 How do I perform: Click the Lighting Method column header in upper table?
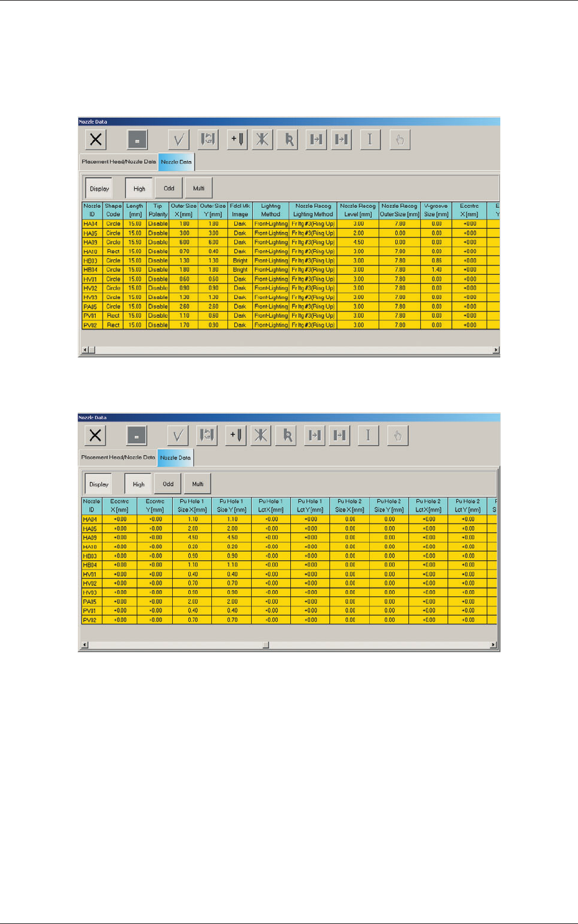pyautogui.click(x=271, y=210)
